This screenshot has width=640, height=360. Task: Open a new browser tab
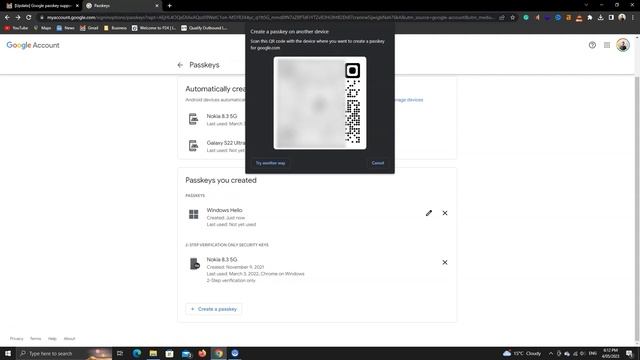tap(169, 6)
